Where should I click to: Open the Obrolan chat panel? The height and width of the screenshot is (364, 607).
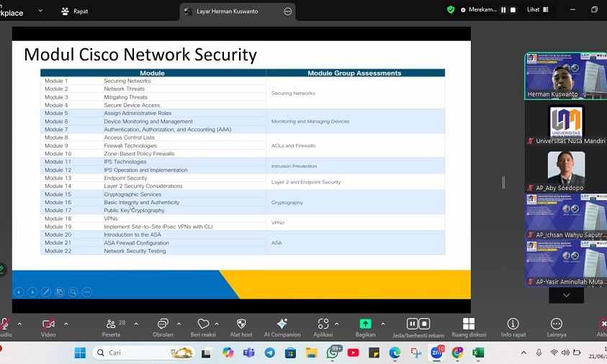(x=163, y=327)
